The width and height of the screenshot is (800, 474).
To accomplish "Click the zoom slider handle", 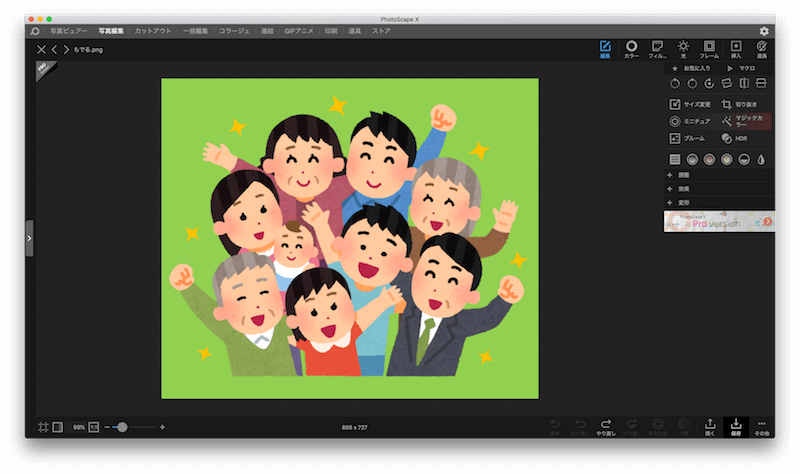I will (122, 427).
